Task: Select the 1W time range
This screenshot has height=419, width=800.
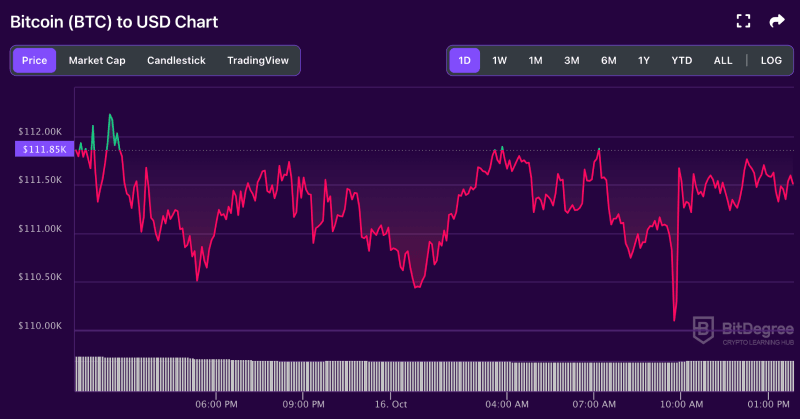Action: 500,60
